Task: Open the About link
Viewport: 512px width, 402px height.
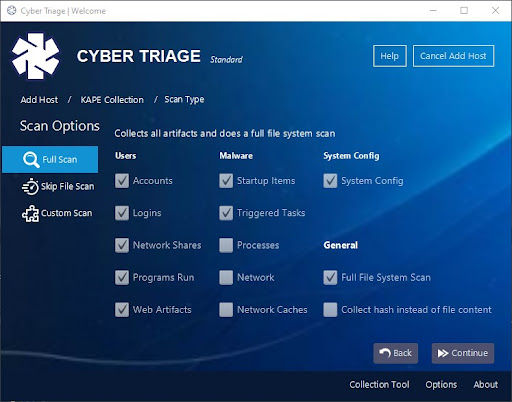Action: [x=486, y=385]
